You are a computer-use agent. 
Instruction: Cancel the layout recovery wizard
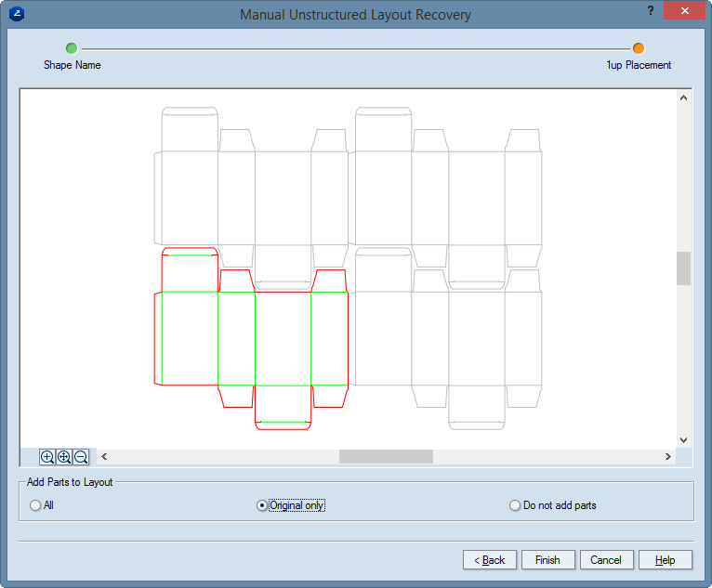pos(606,560)
